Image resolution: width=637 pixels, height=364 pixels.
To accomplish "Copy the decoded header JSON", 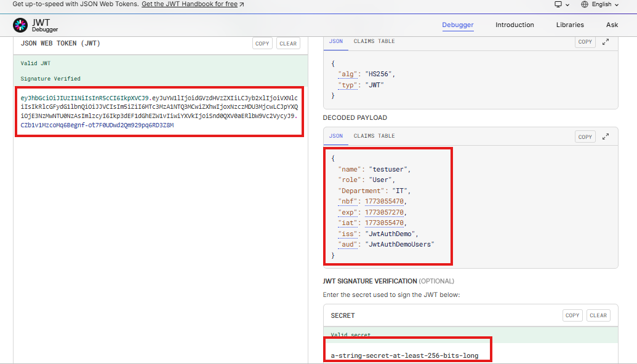I will coord(585,42).
